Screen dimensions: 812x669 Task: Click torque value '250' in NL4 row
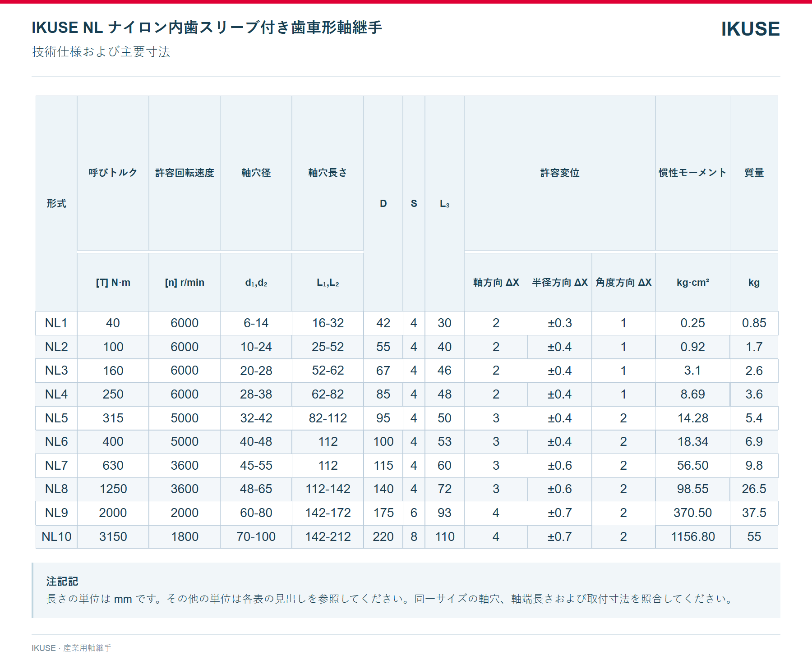pyautogui.click(x=113, y=394)
